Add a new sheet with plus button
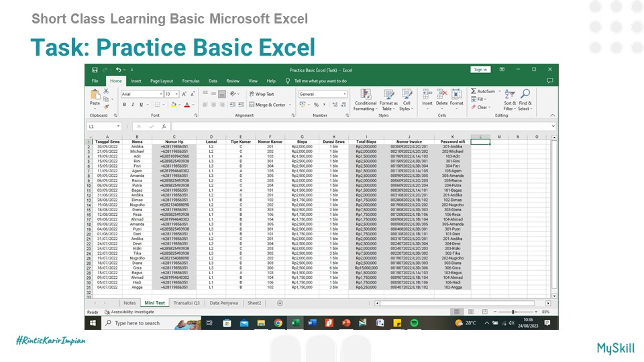Screen dimensions: 644x362 (280, 303)
